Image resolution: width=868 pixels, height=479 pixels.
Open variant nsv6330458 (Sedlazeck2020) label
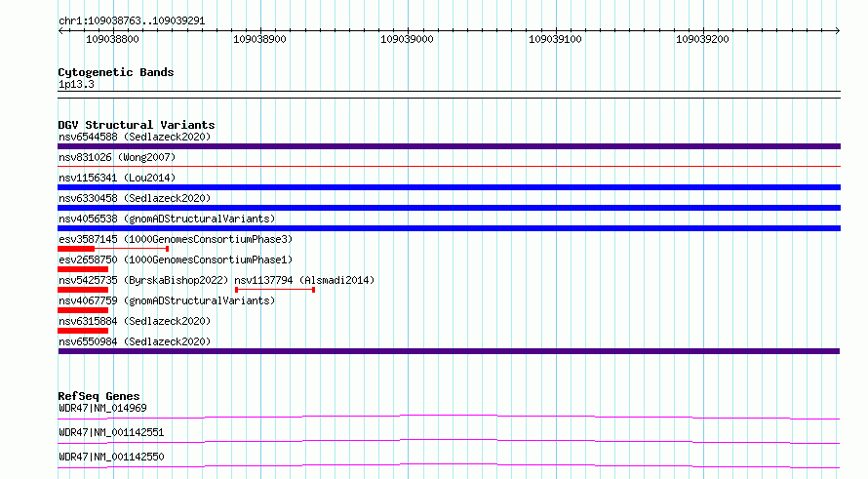(135, 198)
